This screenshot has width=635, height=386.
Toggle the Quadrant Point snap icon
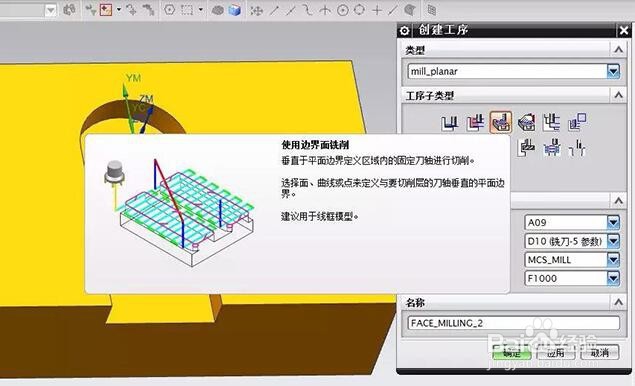359,10
